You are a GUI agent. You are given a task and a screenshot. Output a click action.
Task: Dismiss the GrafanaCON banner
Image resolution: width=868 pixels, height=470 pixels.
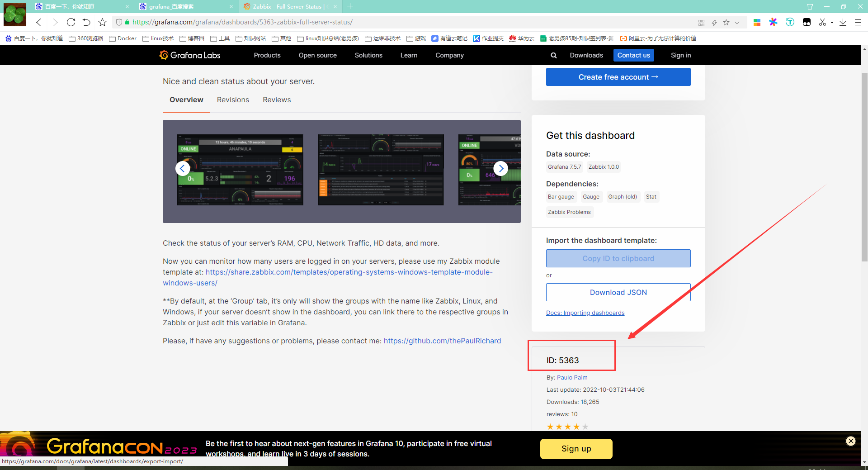pos(851,441)
